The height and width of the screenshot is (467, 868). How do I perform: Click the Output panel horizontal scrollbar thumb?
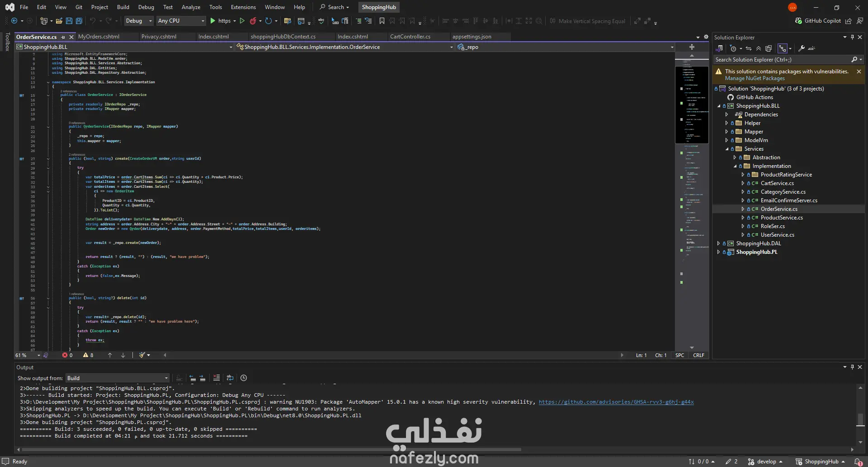(271, 450)
